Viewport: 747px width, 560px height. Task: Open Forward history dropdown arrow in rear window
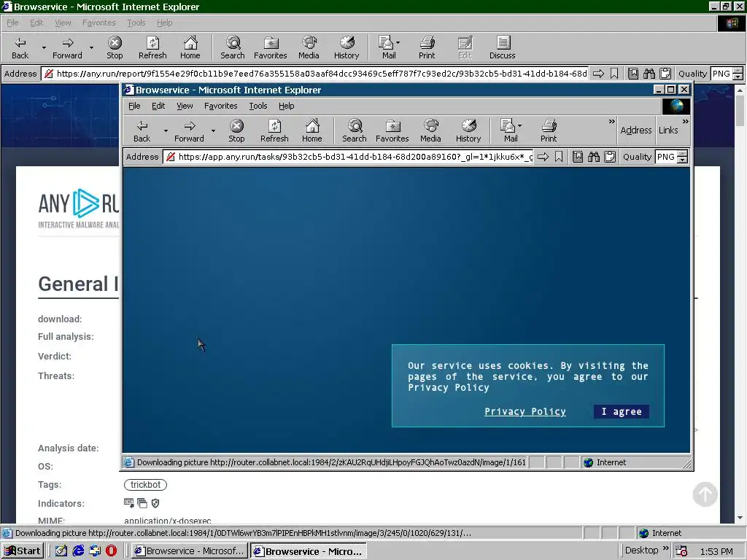coord(91,47)
